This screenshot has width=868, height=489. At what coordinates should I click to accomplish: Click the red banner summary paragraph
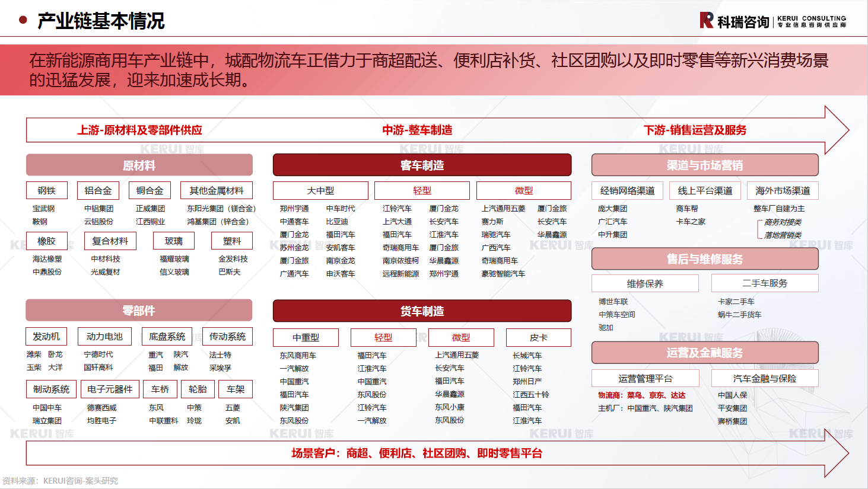point(429,70)
